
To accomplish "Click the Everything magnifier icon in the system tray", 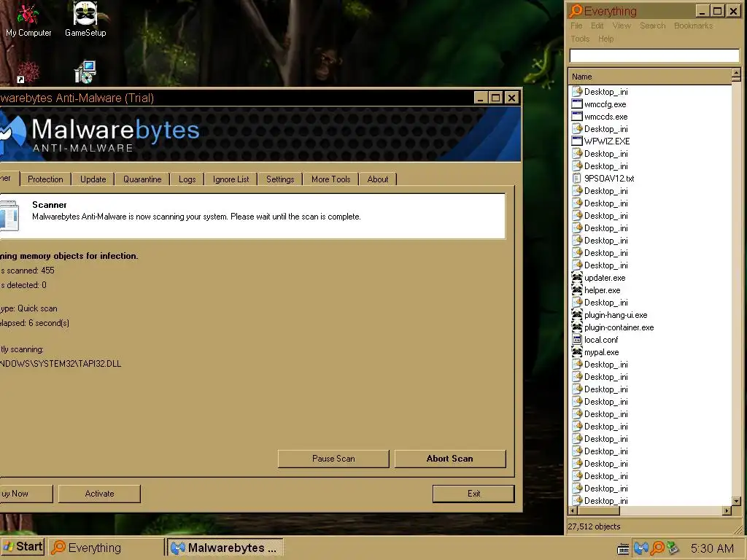I will [x=657, y=548].
